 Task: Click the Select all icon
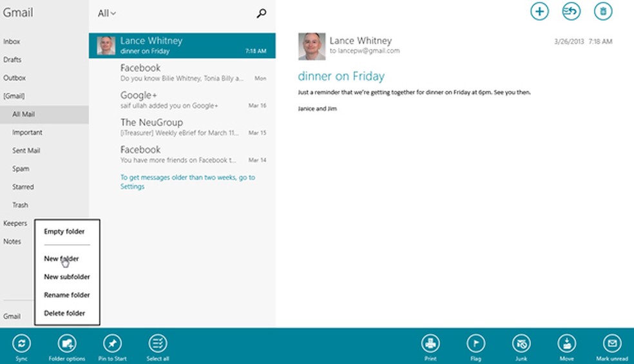[x=158, y=344]
